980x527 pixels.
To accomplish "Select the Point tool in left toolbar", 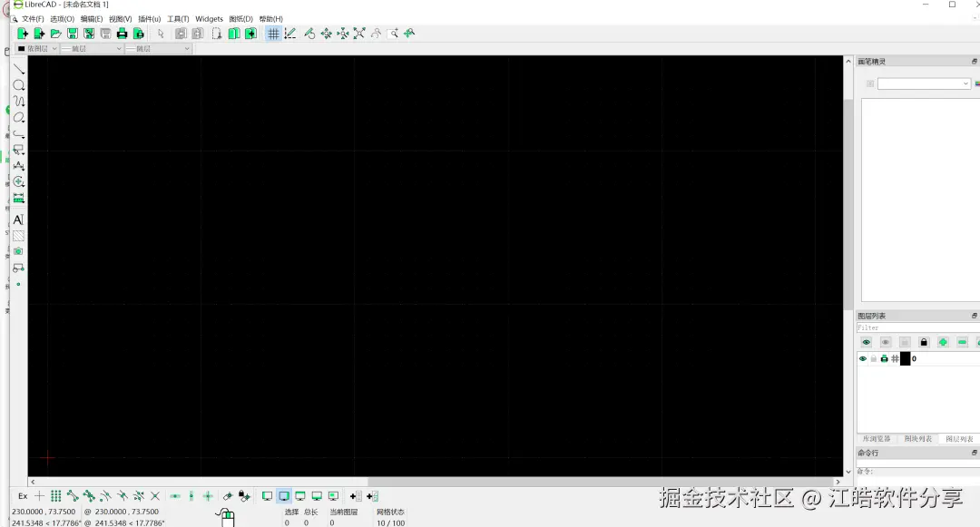I will pos(19,284).
